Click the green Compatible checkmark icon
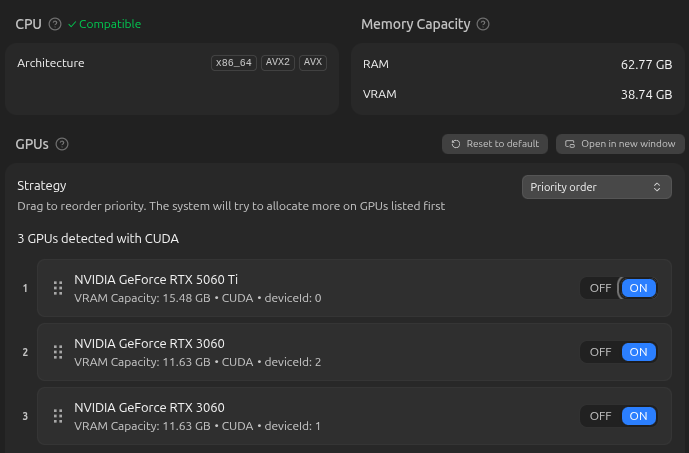The width and height of the screenshot is (689, 453). 72,24
